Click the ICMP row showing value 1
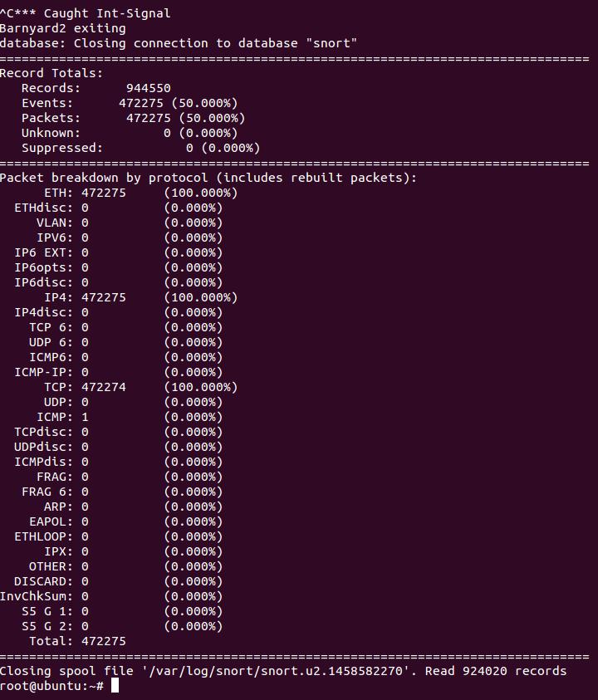The image size is (598, 700). click(62, 417)
